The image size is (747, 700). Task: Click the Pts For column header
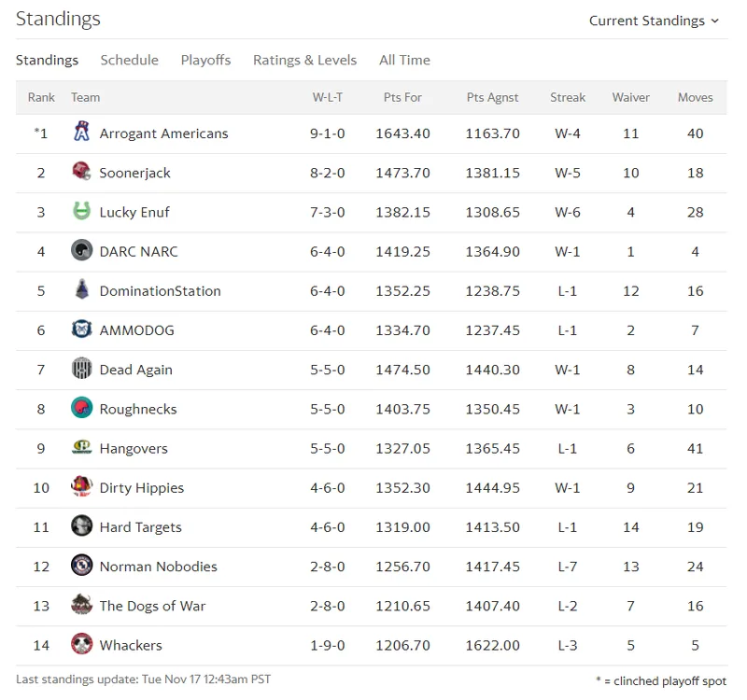pos(402,97)
